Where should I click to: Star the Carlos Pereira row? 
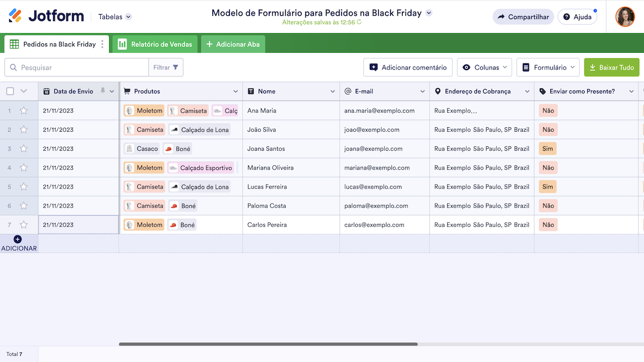[x=24, y=225]
